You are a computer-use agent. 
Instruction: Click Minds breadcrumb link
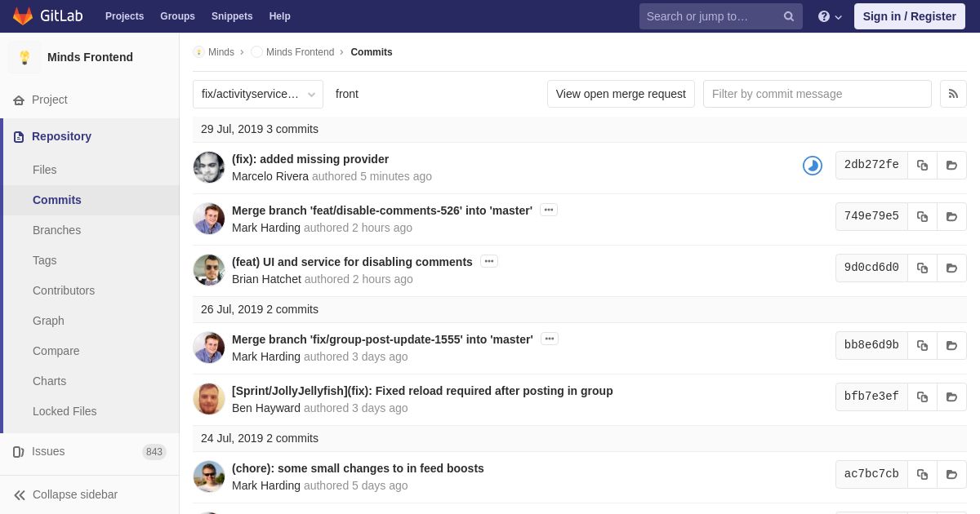220,52
